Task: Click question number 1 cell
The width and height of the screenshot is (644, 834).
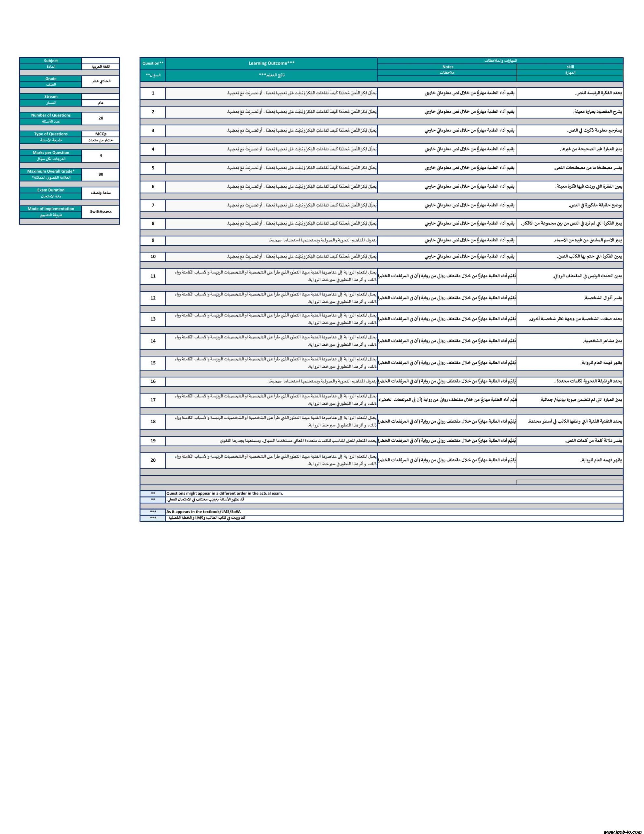Action: 153,93
